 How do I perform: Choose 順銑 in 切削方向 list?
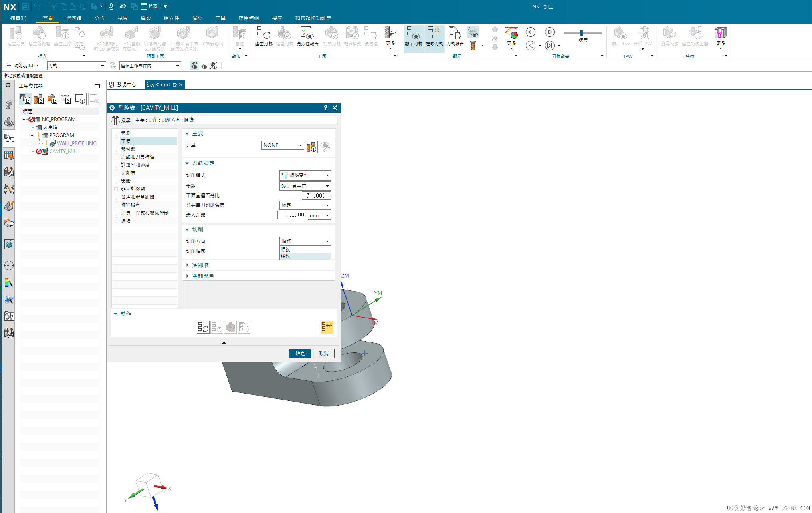(305, 249)
